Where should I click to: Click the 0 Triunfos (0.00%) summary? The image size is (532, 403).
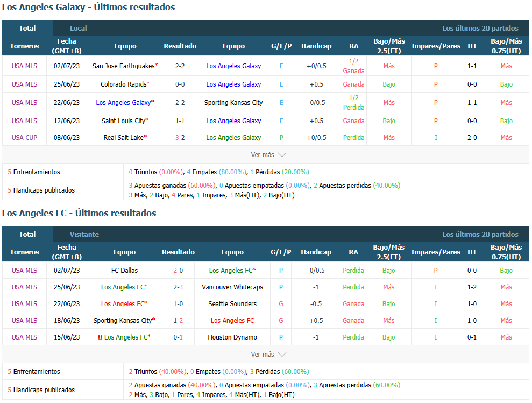point(156,172)
